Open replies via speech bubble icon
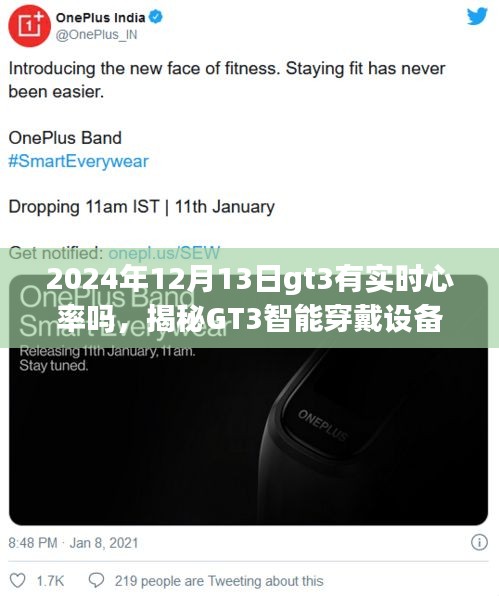499x596 pixels. click(96, 580)
